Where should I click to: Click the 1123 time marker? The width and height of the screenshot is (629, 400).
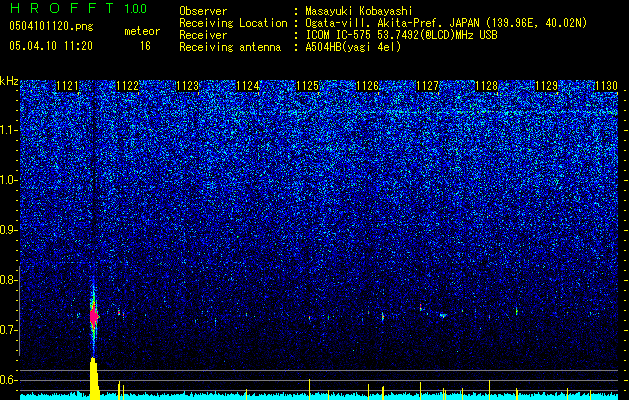pyautogui.click(x=188, y=86)
